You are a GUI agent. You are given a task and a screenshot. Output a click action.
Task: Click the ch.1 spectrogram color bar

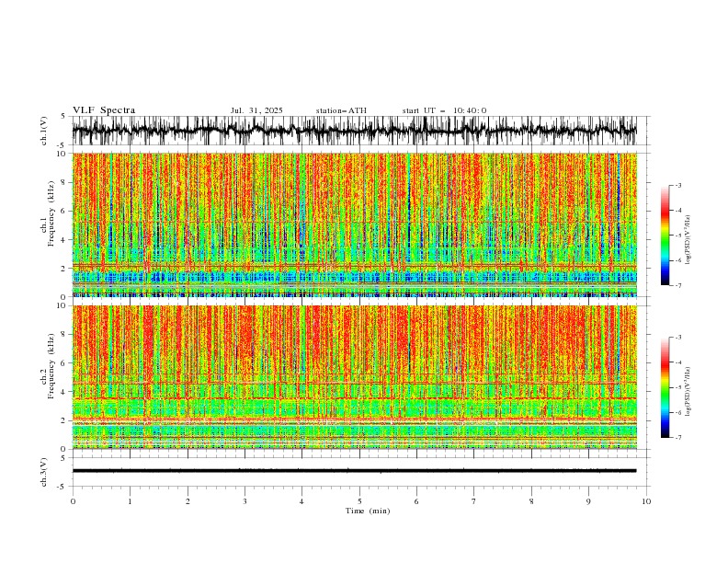pos(665,236)
